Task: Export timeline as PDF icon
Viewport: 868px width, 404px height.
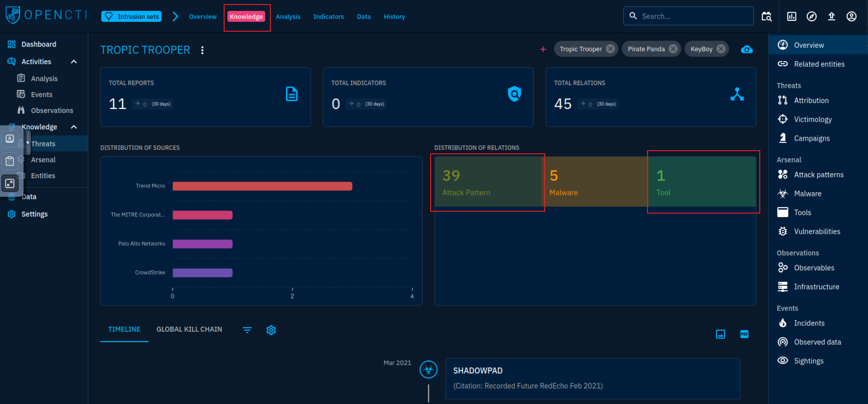Action: (744, 334)
